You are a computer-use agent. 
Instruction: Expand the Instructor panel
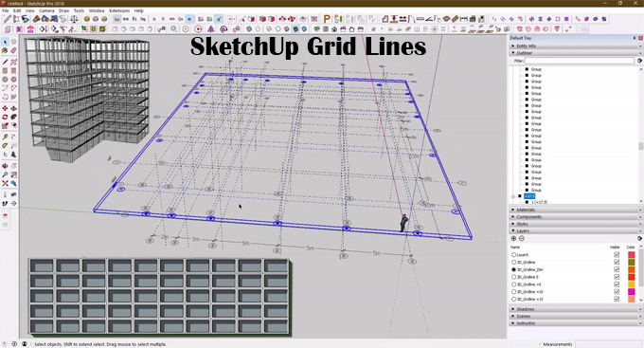pos(575,323)
